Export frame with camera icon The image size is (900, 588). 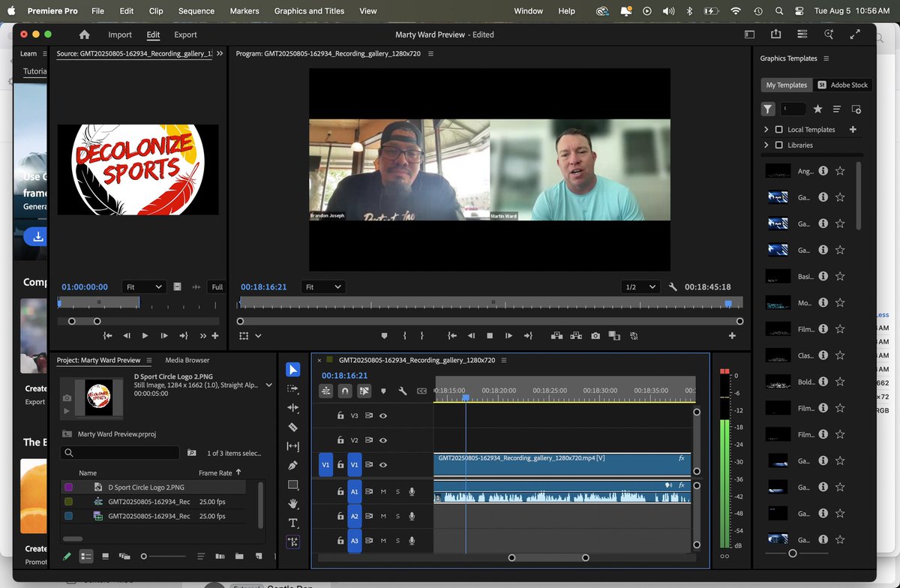(595, 336)
